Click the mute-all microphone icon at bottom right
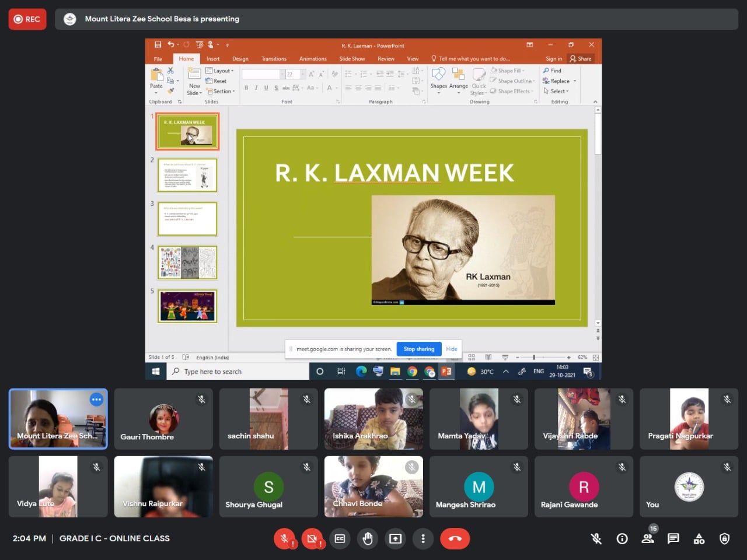 [596, 538]
